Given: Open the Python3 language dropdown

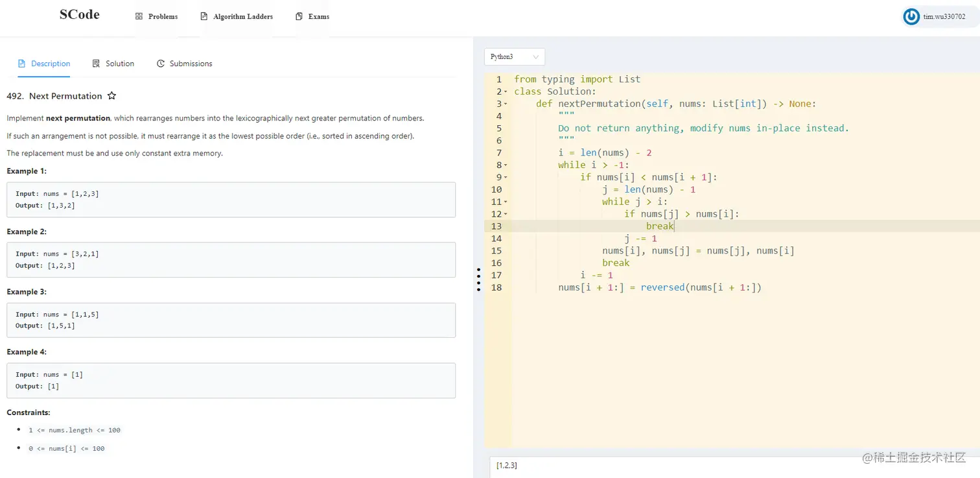Looking at the screenshot, I should pyautogui.click(x=514, y=56).
